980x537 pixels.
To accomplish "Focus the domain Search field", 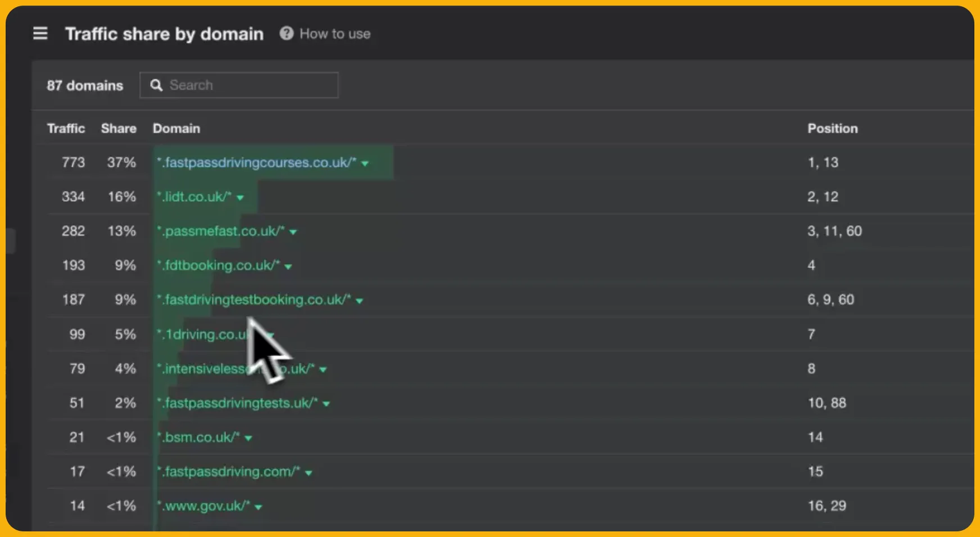I will [239, 85].
